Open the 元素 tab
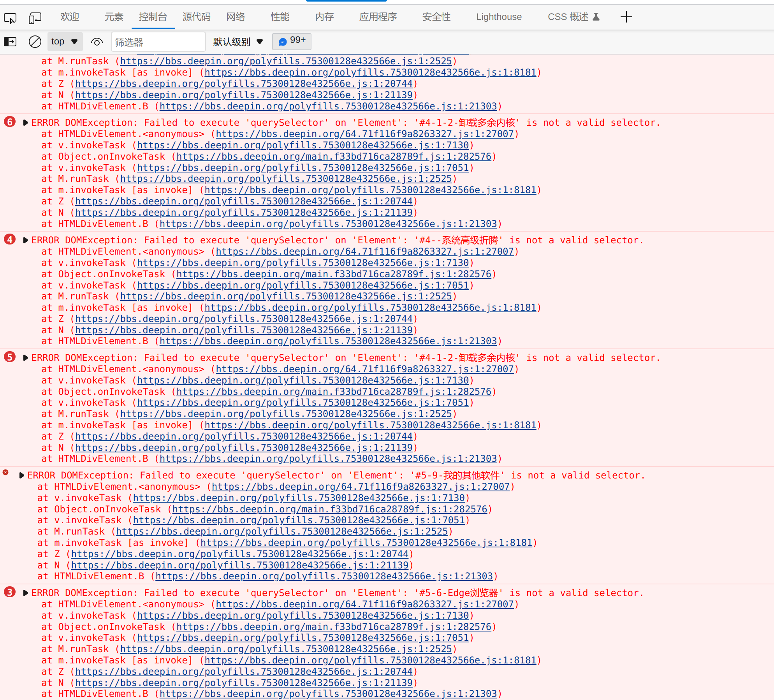 click(x=114, y=17)
